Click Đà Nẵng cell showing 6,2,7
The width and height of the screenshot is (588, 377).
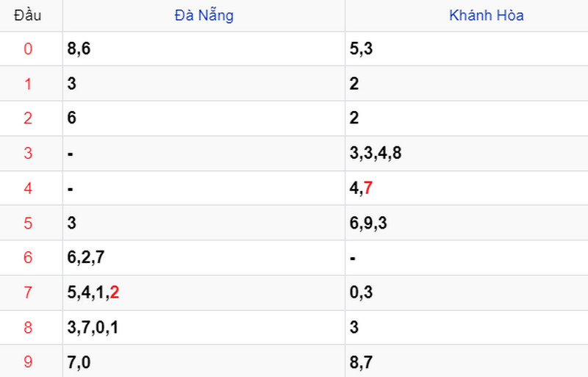204,257
